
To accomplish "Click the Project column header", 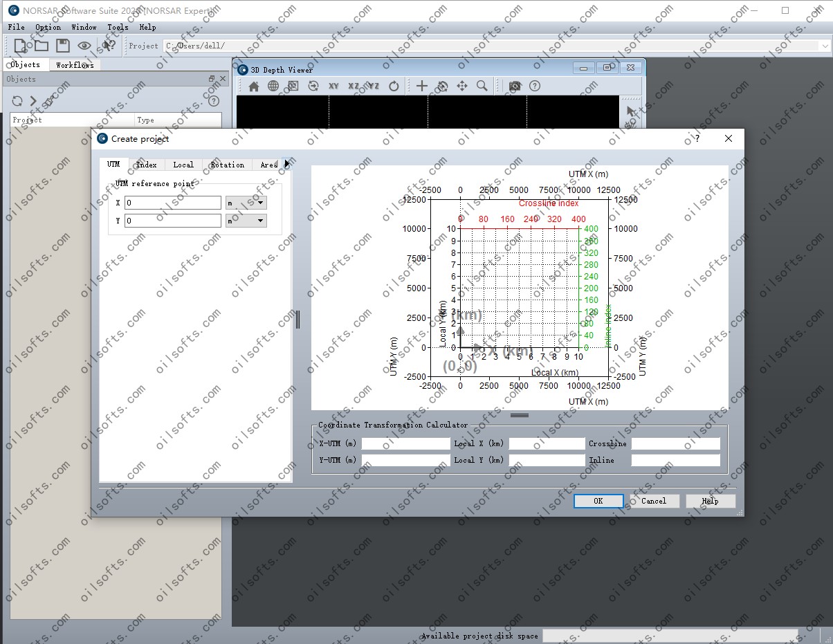I will (72, 120).
